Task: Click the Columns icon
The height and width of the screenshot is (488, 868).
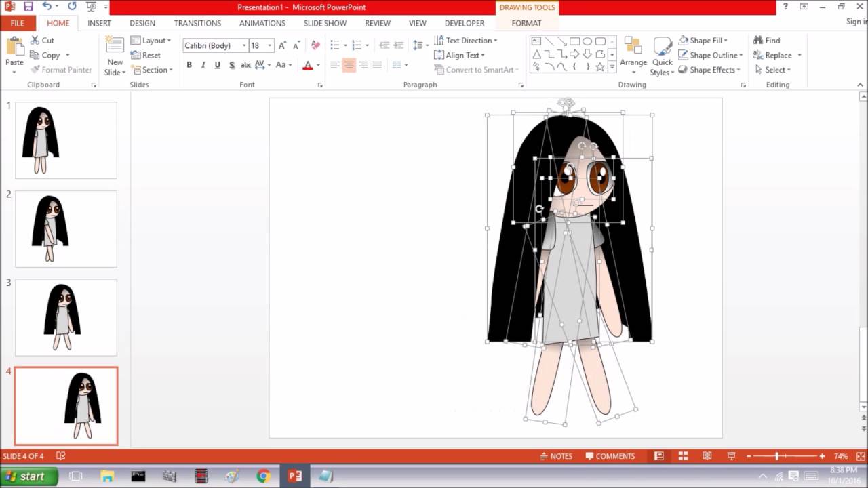Action: 397,65
